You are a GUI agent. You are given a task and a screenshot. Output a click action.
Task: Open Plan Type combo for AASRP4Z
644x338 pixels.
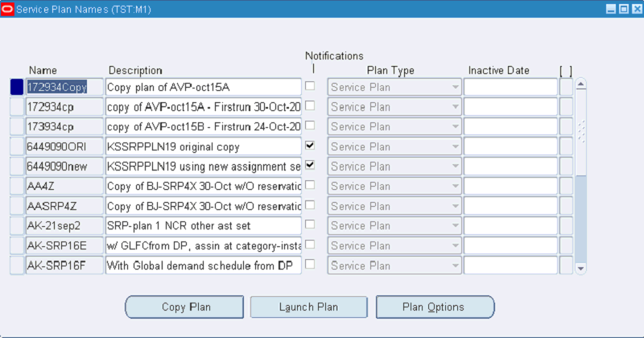455,206
